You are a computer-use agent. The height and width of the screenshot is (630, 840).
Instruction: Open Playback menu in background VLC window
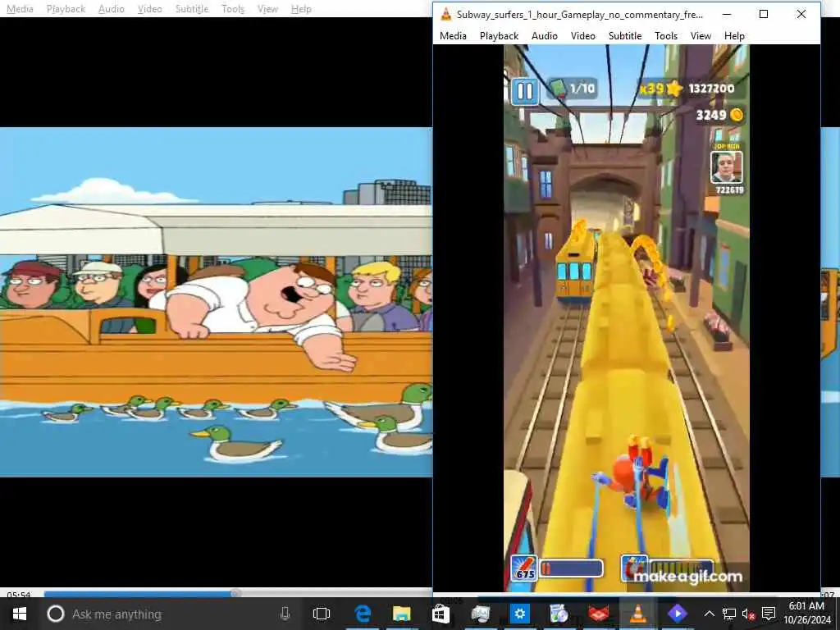pos(66,9)
